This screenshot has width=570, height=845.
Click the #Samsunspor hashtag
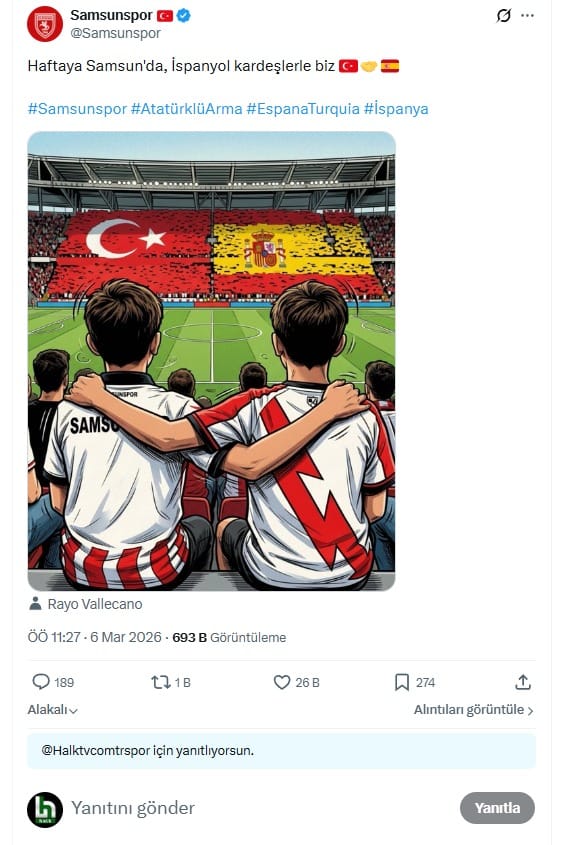(77, 109)
